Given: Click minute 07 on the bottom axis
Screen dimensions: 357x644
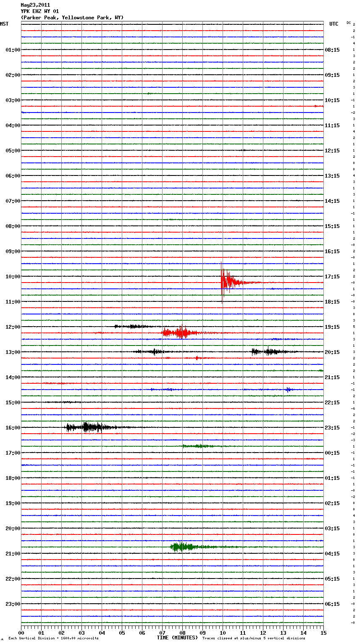Looking at the screenshot, I should tap(163, 633).
